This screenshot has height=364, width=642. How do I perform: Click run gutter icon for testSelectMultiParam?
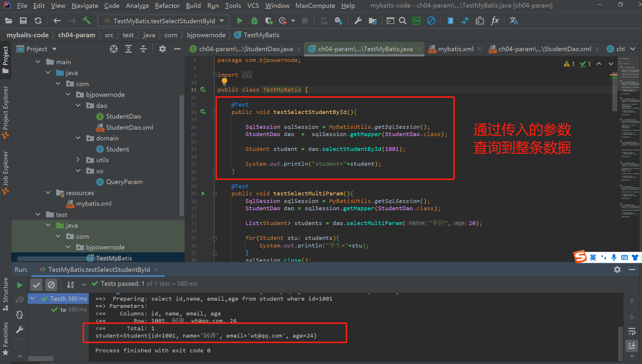(203, 194)
